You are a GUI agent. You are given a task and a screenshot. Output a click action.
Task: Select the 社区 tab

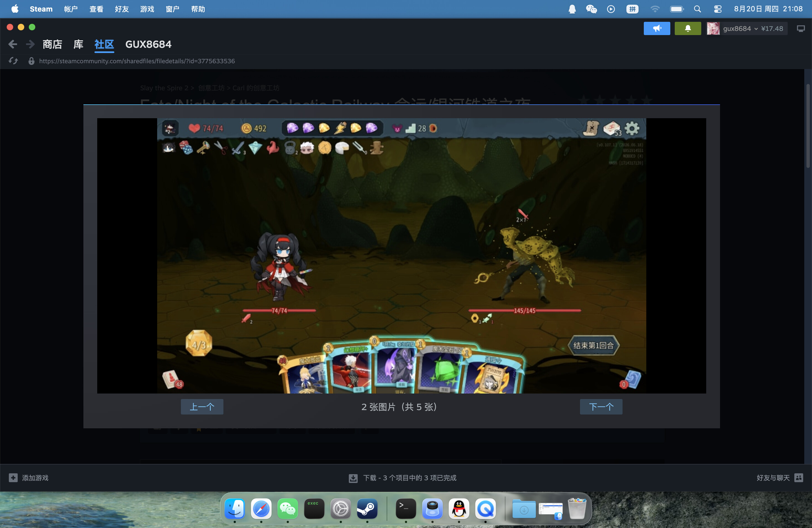pyautogui.click(x=104, y=44)
